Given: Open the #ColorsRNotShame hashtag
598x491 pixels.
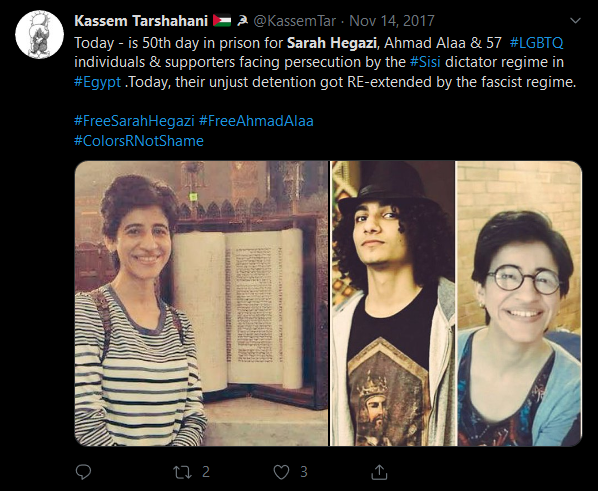Looking at the screenshot, I should (x=139, y=141).
